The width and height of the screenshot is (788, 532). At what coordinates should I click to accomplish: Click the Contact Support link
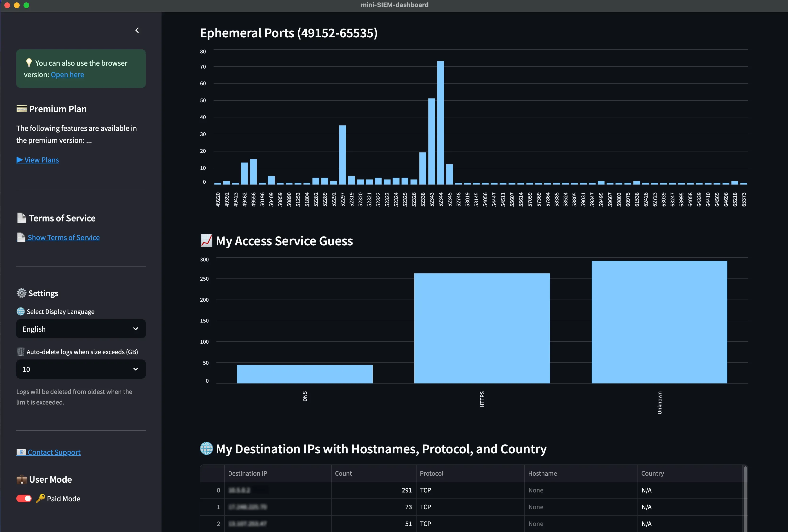coord(54,452)
